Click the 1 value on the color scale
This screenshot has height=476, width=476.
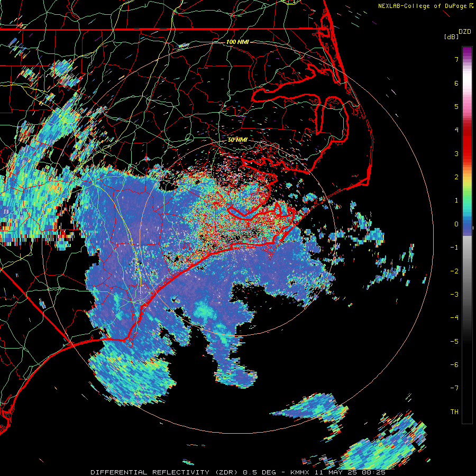point(456,200)
